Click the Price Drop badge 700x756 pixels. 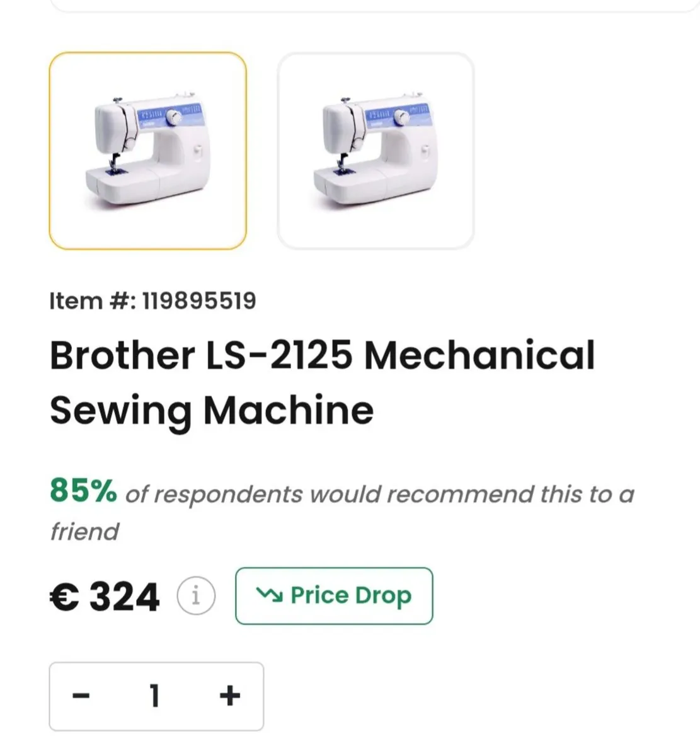pos(333,595)
